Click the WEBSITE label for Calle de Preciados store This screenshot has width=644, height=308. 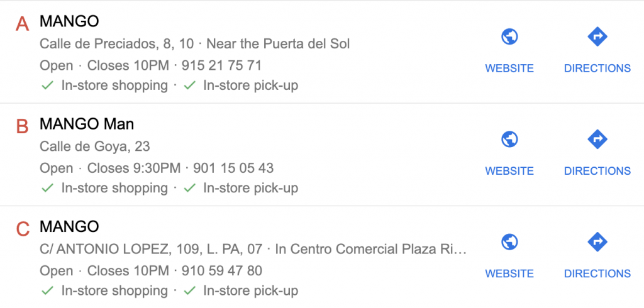(509, 69)
